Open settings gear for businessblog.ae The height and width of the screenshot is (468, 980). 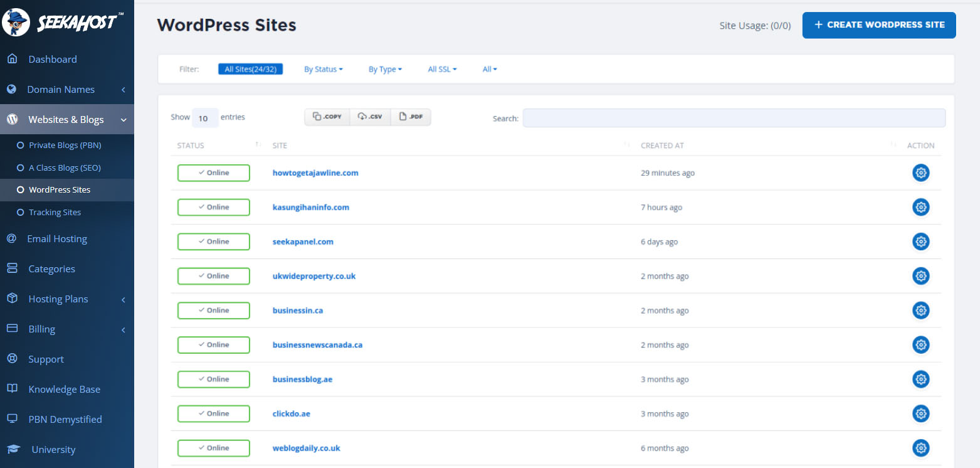pyautogui.click(x=920, y=380)
